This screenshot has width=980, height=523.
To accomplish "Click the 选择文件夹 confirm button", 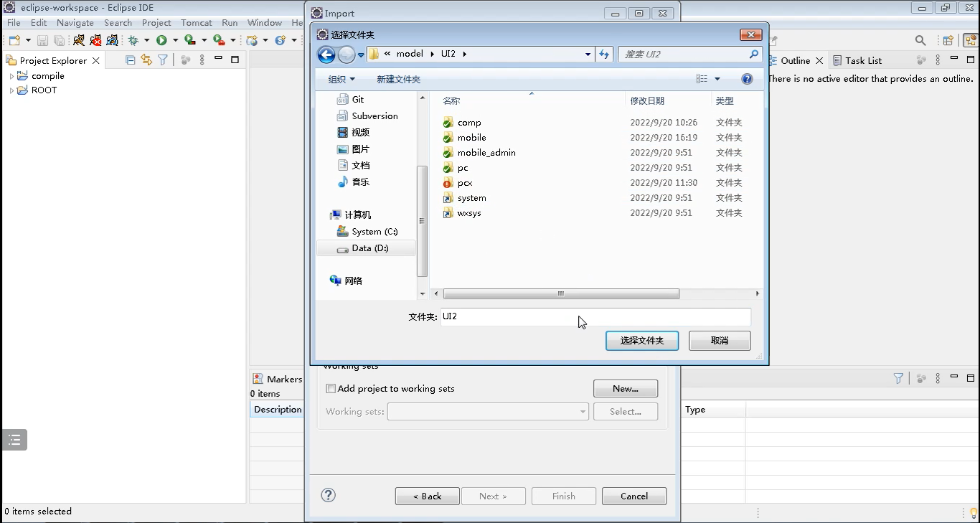I will point(641,341).
